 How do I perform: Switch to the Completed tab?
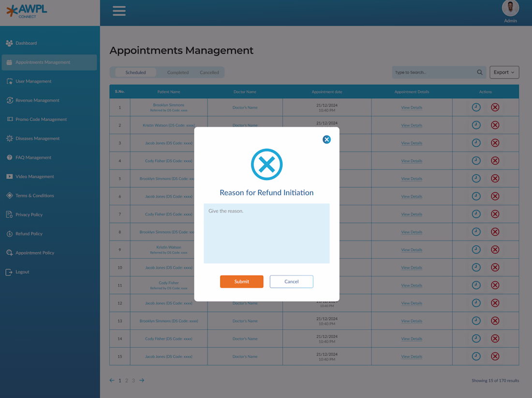178,72
